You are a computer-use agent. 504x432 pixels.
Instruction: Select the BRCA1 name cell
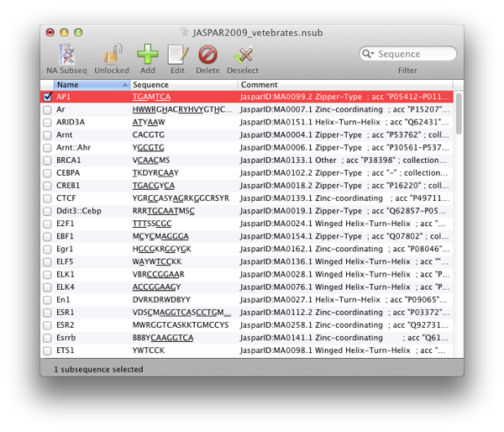click(x=69, y=161)
